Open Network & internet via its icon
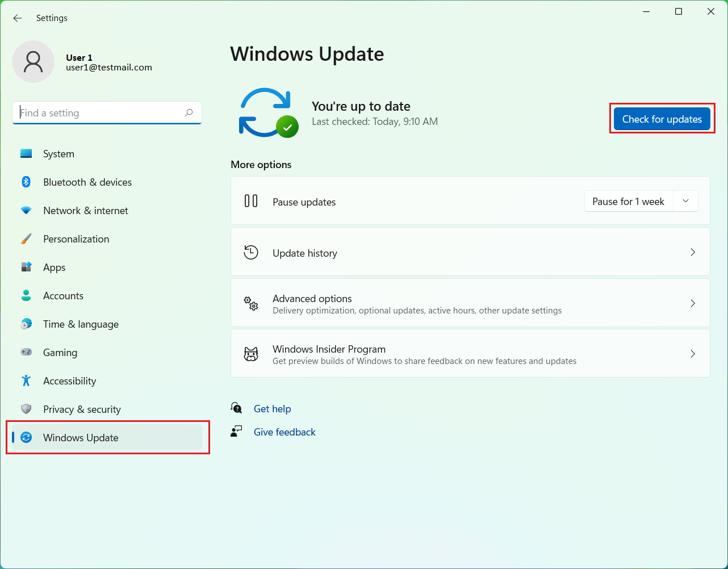This screenshot has width=728, height=569. click(x=26, y=210)
